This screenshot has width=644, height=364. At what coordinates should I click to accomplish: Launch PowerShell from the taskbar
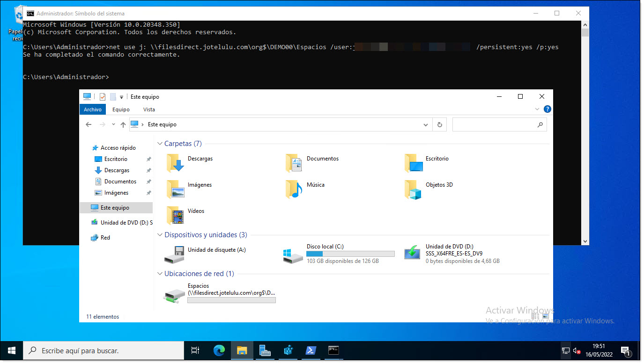tap(311, 350)
